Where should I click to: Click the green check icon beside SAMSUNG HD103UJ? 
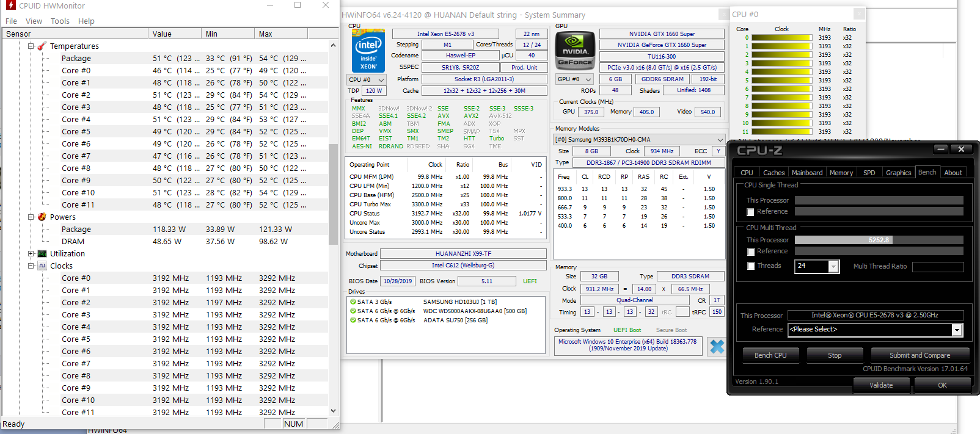[353, 302]
